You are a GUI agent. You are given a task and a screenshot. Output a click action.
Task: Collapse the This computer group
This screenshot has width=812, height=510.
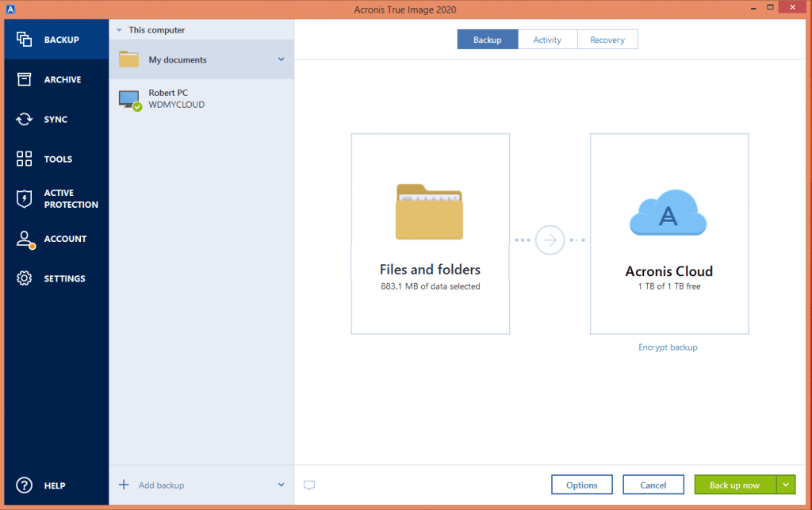[119, 30]
